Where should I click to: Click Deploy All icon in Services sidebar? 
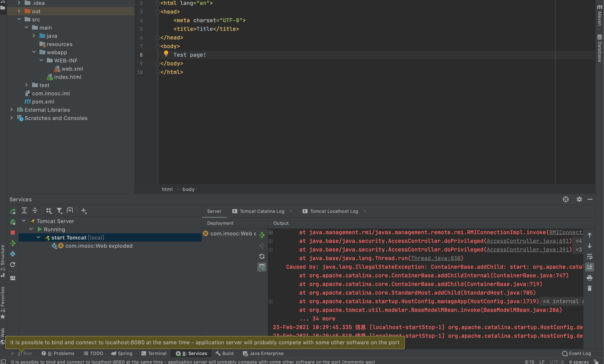point(13,243)
